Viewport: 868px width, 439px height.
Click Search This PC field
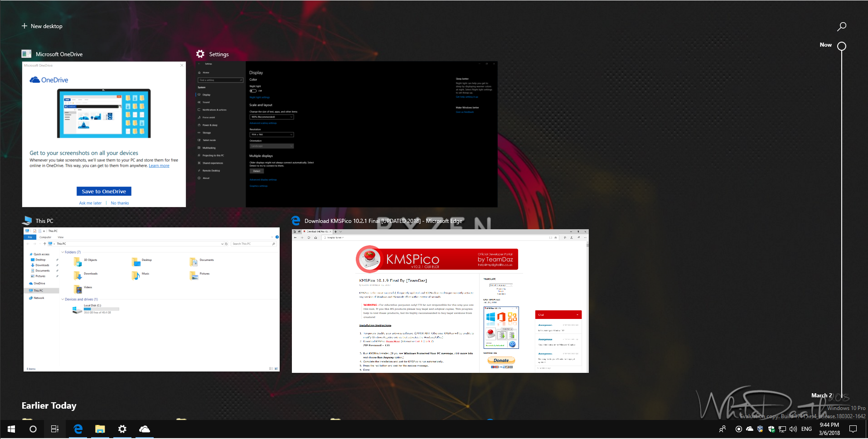[x=253, y=244]
